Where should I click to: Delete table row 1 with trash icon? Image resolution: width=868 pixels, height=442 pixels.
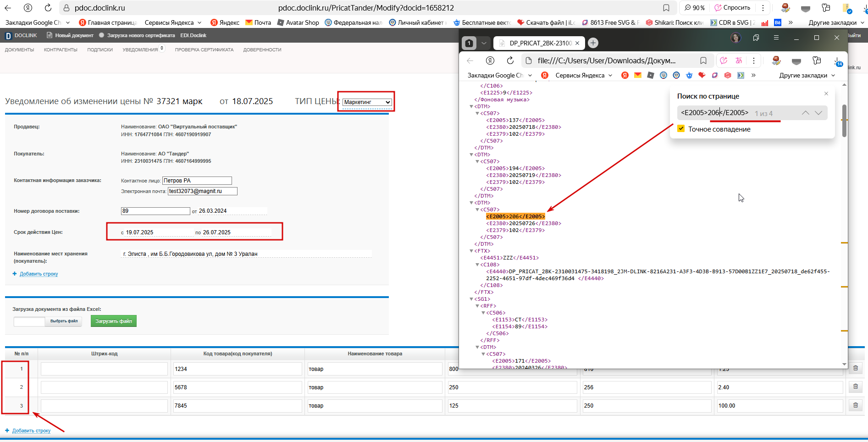(x=855, y=368)
